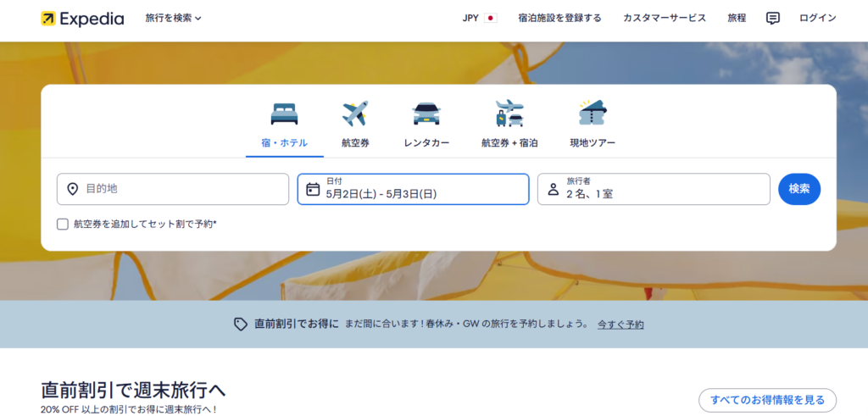Image resolution: width=868 pixels, height=416 pixels.
Task: Click the 目的地 destination input field
Action: [x=173, y=189]
